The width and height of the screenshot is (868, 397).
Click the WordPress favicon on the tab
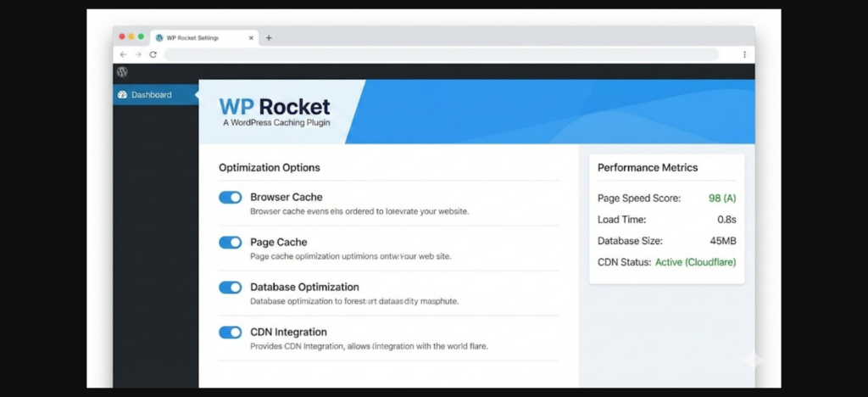point(159,37)
